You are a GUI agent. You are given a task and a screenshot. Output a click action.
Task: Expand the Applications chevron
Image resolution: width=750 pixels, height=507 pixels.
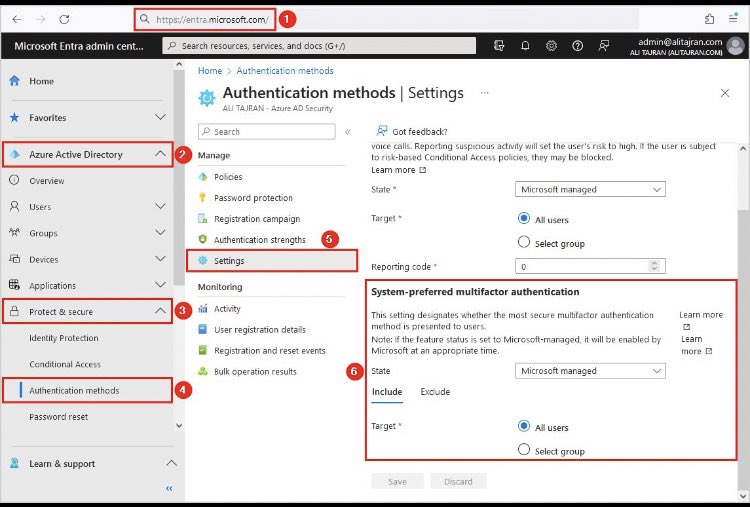click(x=161, y=285)
